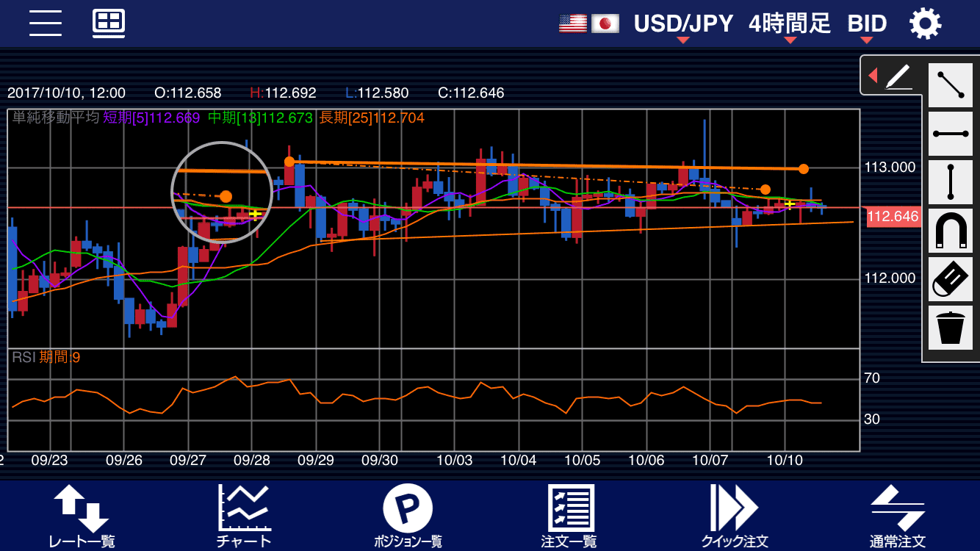Open the hamburger menu
Screen dimensions: 980x551
tap(46, 24)
